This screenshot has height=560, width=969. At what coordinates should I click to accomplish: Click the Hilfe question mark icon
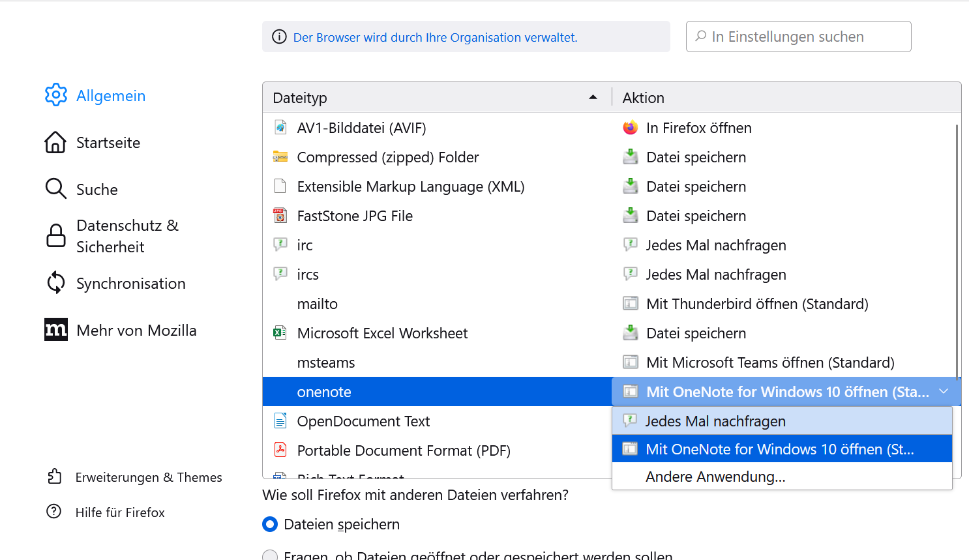tap(54, 512)
